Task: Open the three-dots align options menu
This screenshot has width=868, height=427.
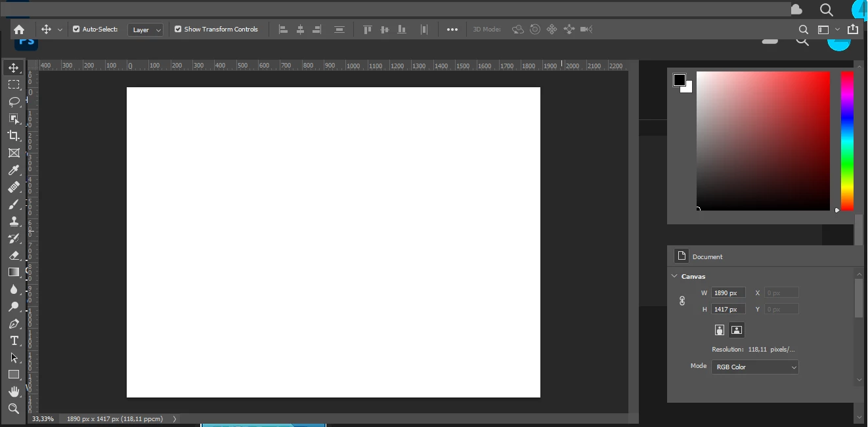Action: point(452,30)
